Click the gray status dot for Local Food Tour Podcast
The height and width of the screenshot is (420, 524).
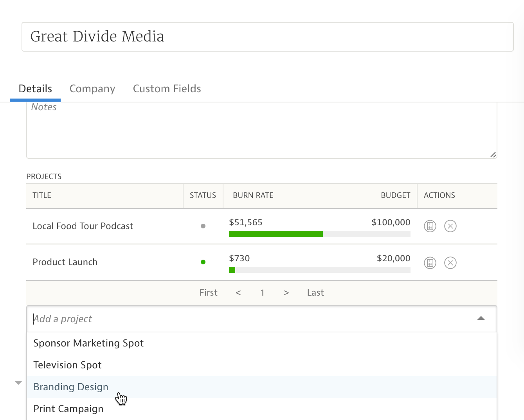coord(203,226)
